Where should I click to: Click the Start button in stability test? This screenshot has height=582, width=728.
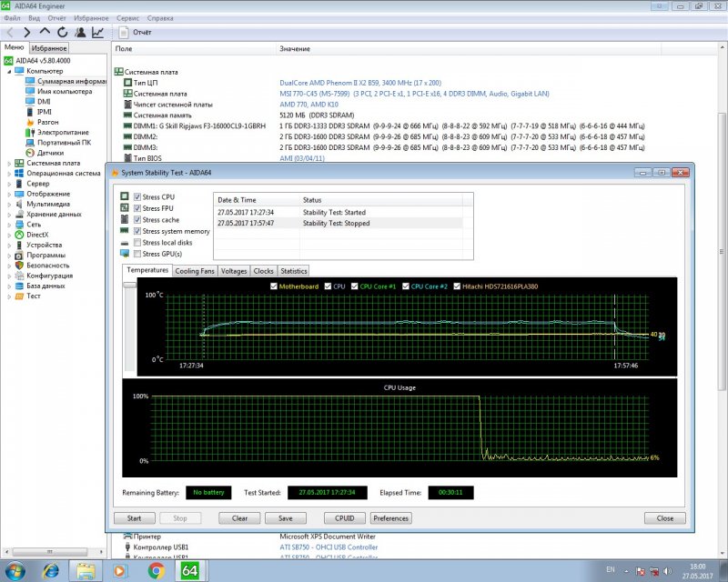point(134,518)
